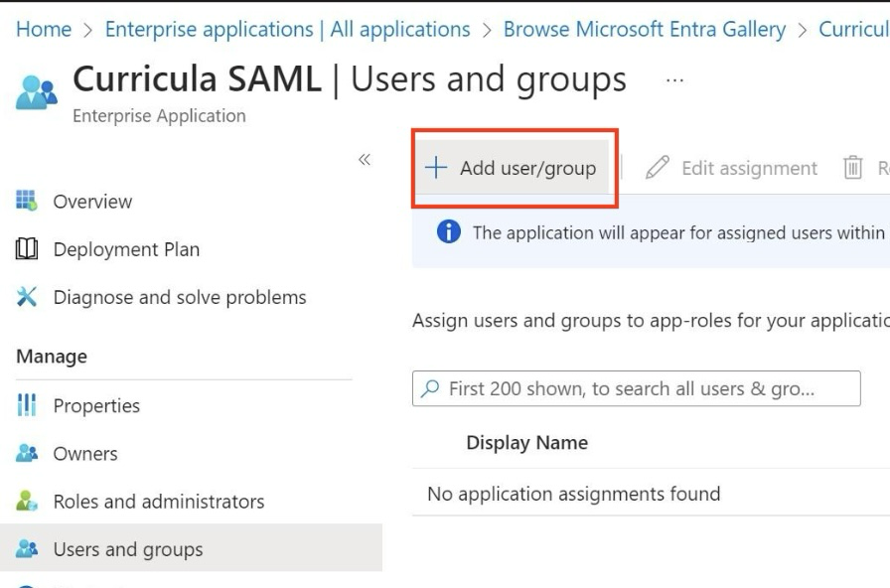This screenshot has width=890, height=588.
Task: Open the truncated Curricul... breadcrumb link
Action: (x=853, y=29)
